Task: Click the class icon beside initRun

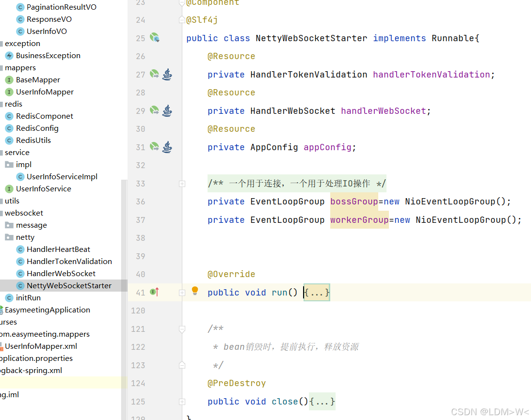Action: [x=10, y=297]
